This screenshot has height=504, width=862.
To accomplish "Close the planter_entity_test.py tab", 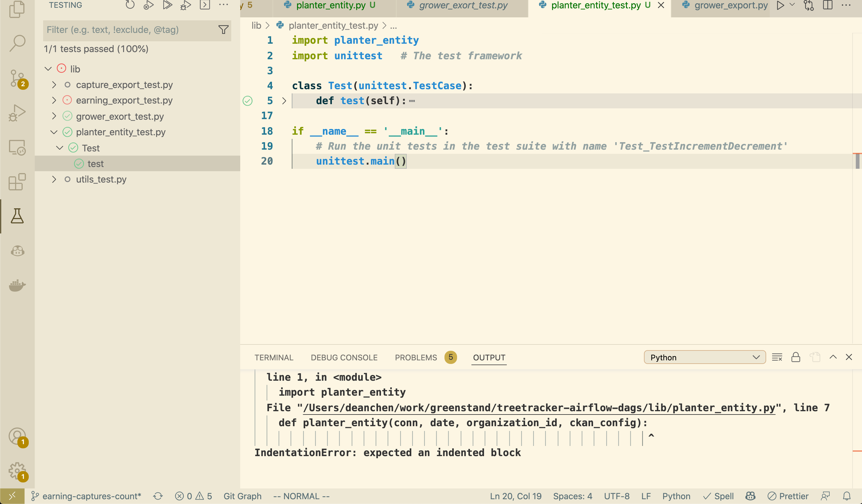I will click(661, 5).
